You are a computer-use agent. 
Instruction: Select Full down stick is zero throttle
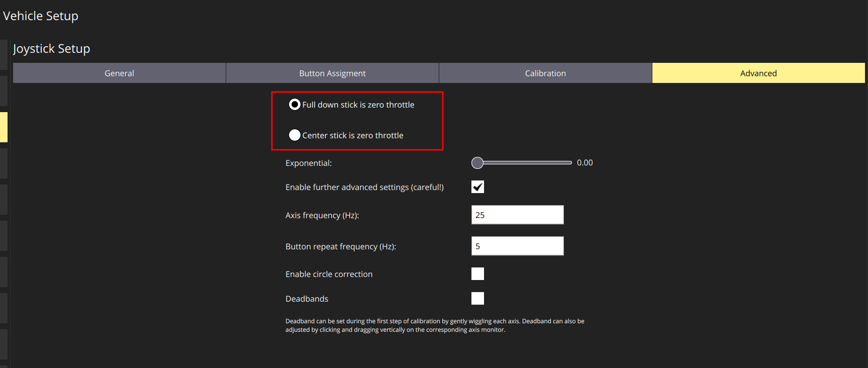[x=295, y=105]
